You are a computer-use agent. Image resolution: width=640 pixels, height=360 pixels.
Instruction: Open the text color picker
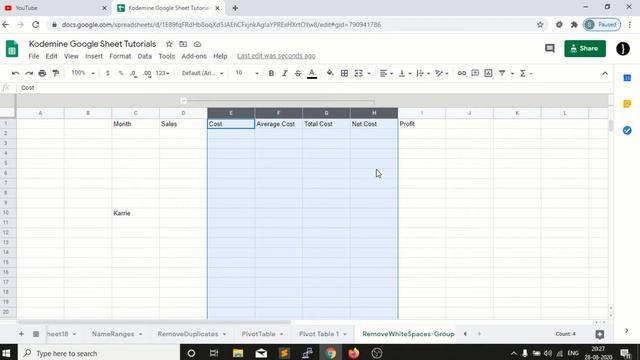pos(312,73)
